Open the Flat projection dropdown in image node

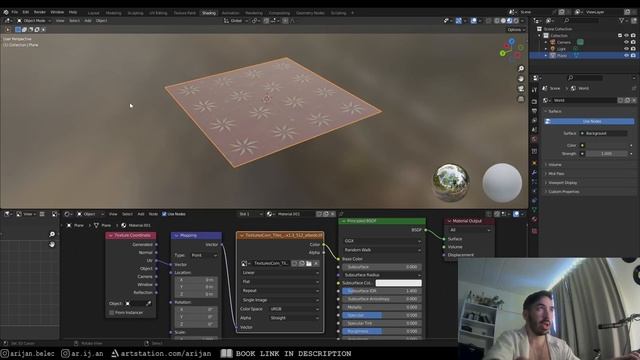coord(280,282)
